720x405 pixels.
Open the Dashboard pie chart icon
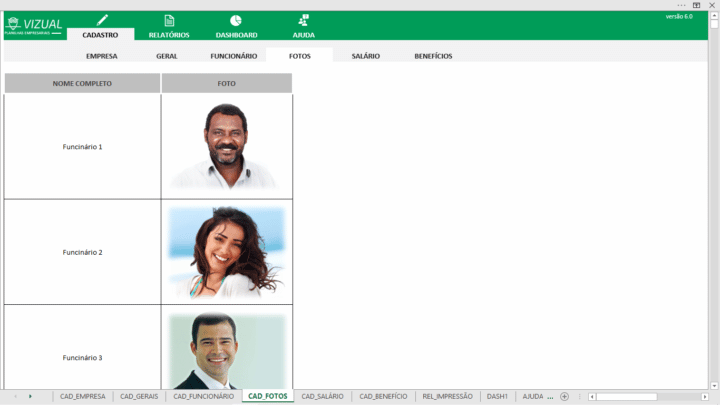(235, 20)
